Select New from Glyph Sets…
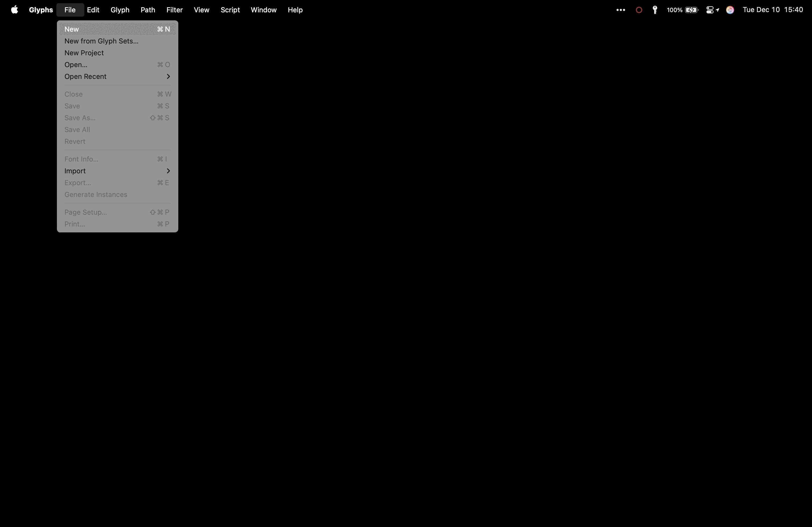This screenshot has width=812, height=527. (101, 41)
